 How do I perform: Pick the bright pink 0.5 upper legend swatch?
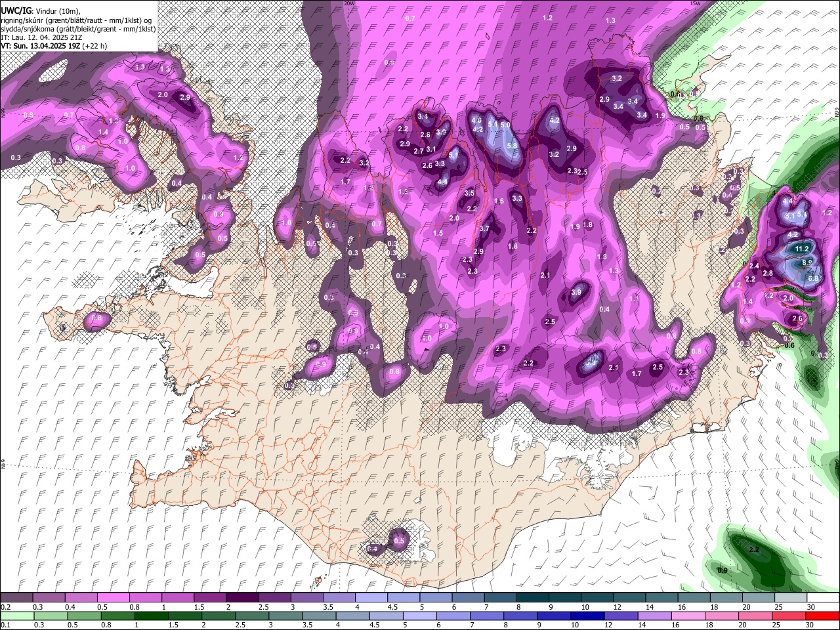(114, 597)
